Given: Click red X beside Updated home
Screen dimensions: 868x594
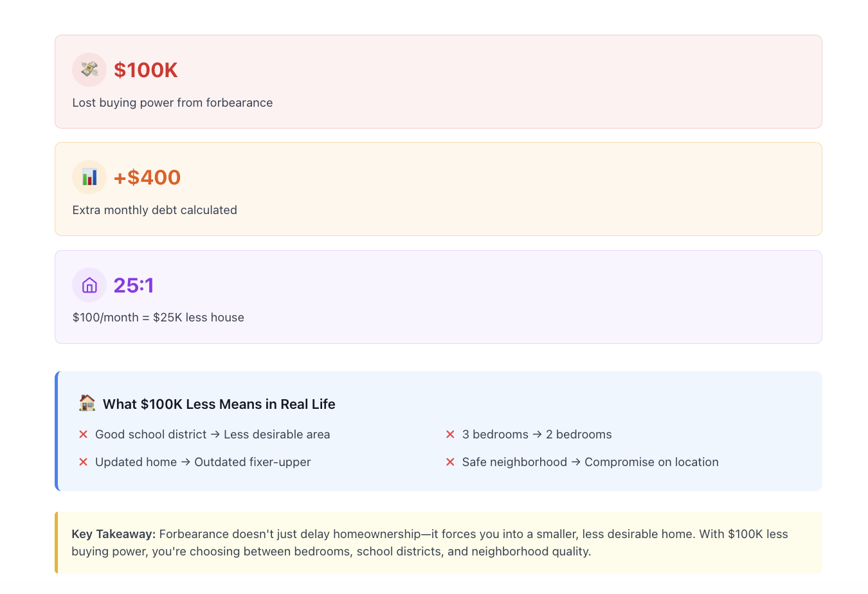Looking at the screenshot, I should pos(83,462).
